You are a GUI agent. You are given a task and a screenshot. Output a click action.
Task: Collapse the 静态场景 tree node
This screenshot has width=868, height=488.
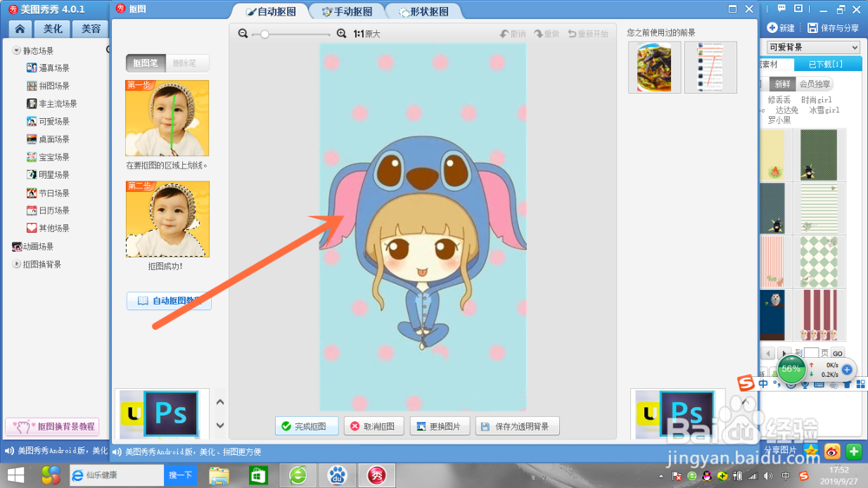16,50
